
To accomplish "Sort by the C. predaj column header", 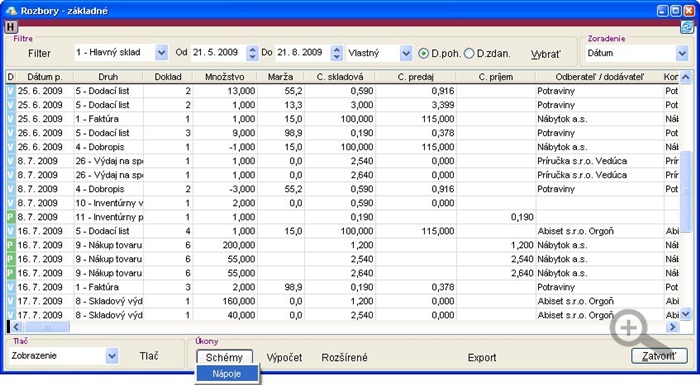I will click(x=416, y=77).
